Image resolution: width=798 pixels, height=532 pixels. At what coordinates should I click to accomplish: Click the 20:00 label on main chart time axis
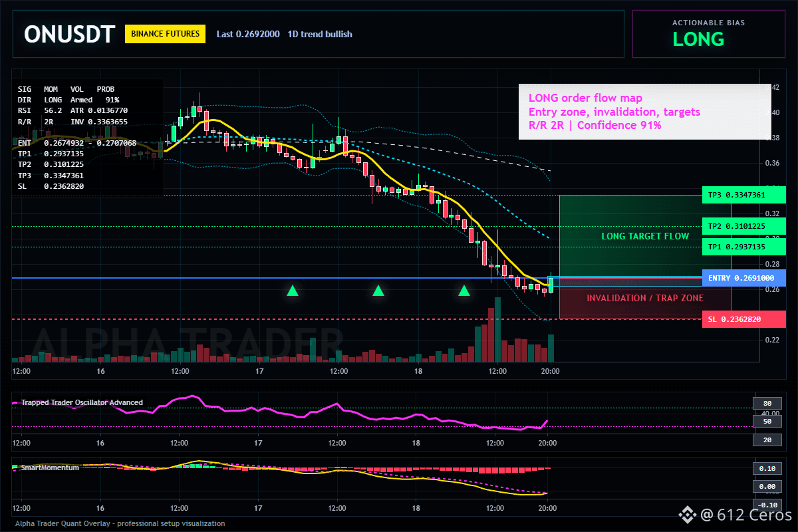tap(550, 370)
